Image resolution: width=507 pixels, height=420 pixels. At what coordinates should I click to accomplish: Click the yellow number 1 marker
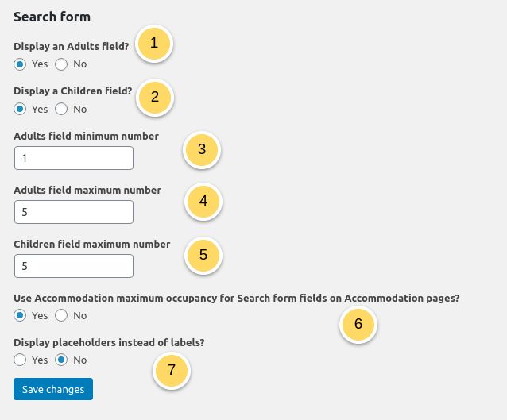(x=154, y=44)
